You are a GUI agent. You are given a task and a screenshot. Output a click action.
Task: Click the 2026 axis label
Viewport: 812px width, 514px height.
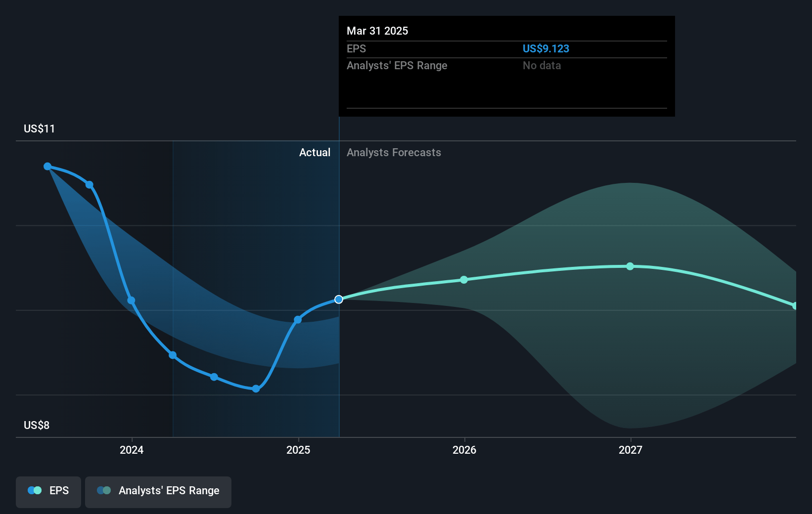[464, 450]
